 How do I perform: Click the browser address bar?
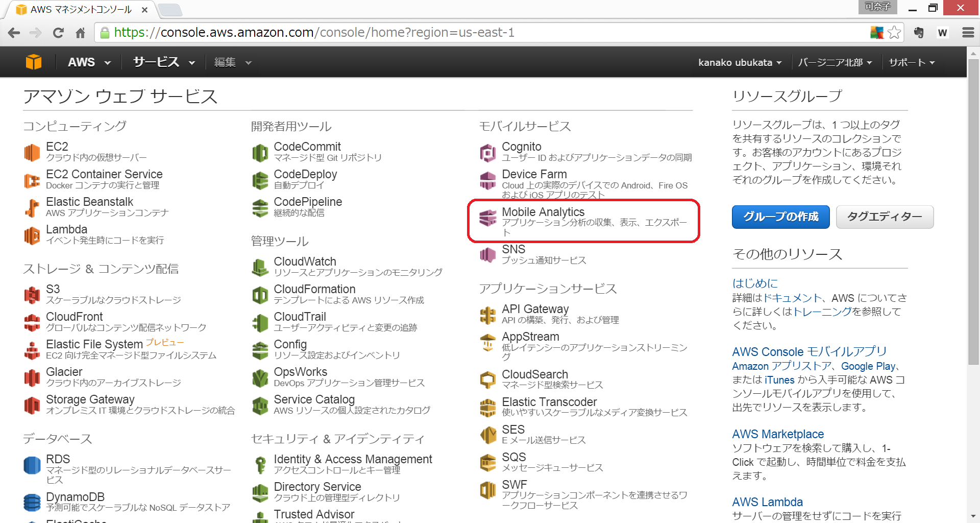459,33
